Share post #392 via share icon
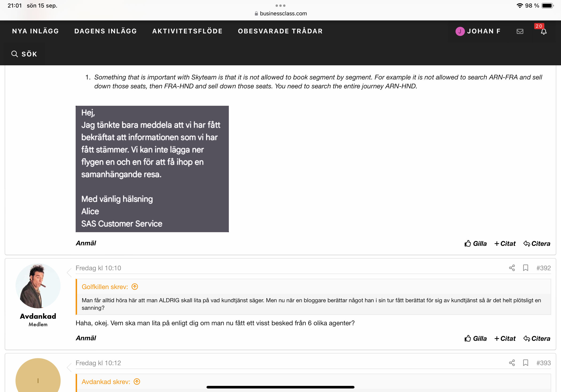 tap(512, 268)
